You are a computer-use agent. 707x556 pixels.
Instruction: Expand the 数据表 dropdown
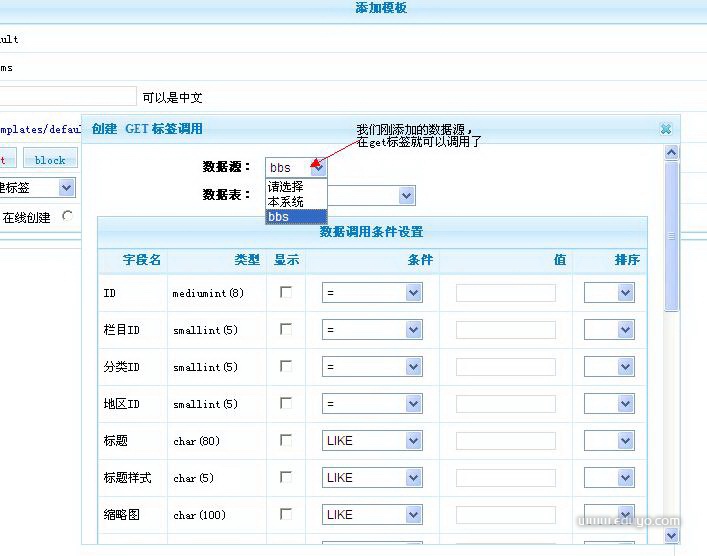406,196
